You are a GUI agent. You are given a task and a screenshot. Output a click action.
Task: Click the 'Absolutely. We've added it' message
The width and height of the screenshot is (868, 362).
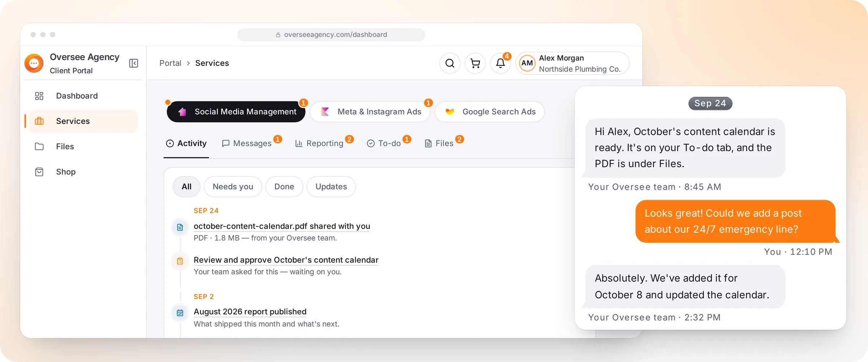pyautogui.click(x=685, y=286)
